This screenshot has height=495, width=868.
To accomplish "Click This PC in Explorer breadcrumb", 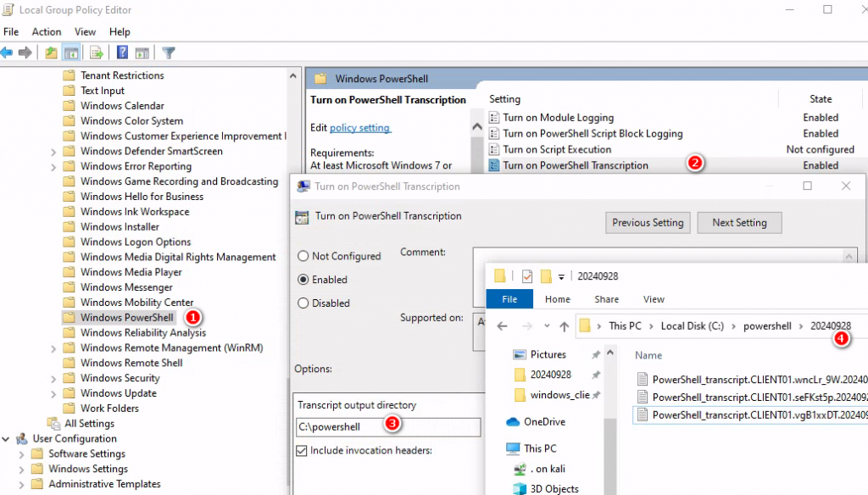I will 625,326.
